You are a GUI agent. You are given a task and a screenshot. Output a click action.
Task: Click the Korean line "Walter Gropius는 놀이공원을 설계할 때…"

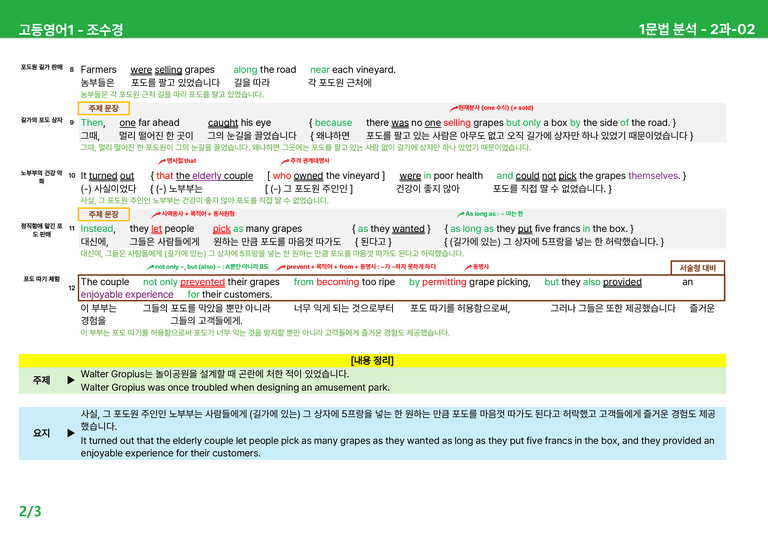tap(215, 374)
